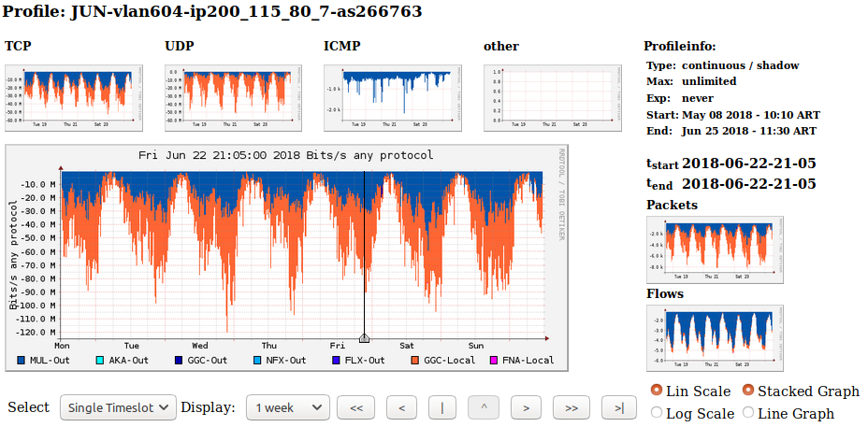Step forward with the > button
The height and width of the screenshot is (427, 868).
pos(527,407)
